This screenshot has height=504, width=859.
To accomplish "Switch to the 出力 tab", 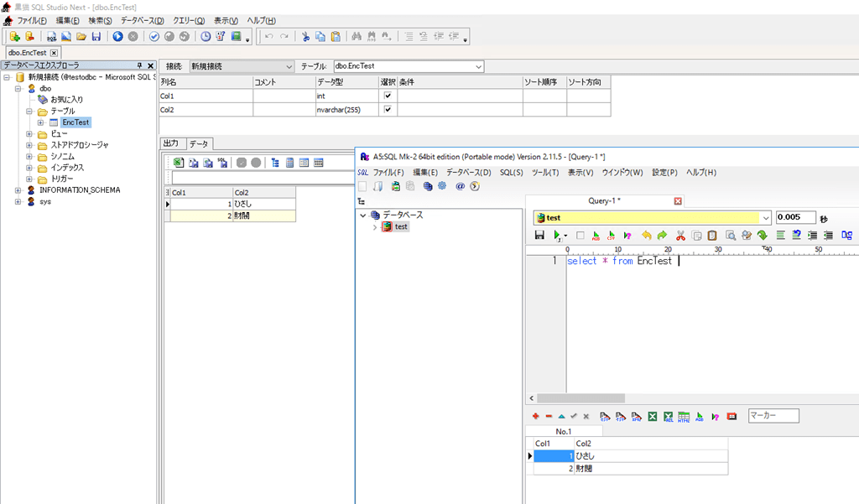I will (x=171, y=143).
